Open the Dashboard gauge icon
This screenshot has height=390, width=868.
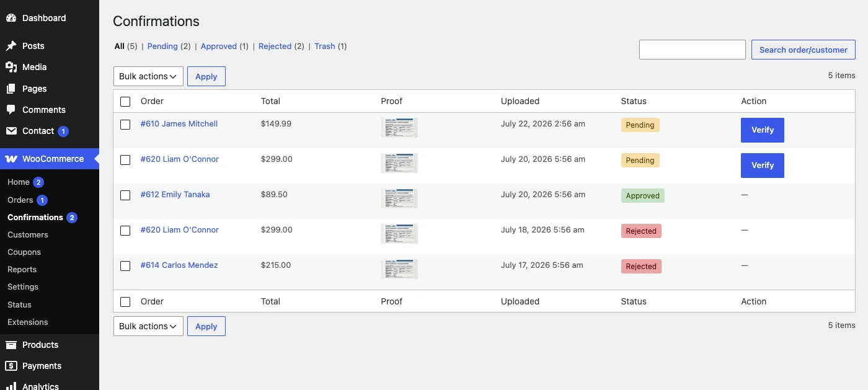click(x=11, y=18)
